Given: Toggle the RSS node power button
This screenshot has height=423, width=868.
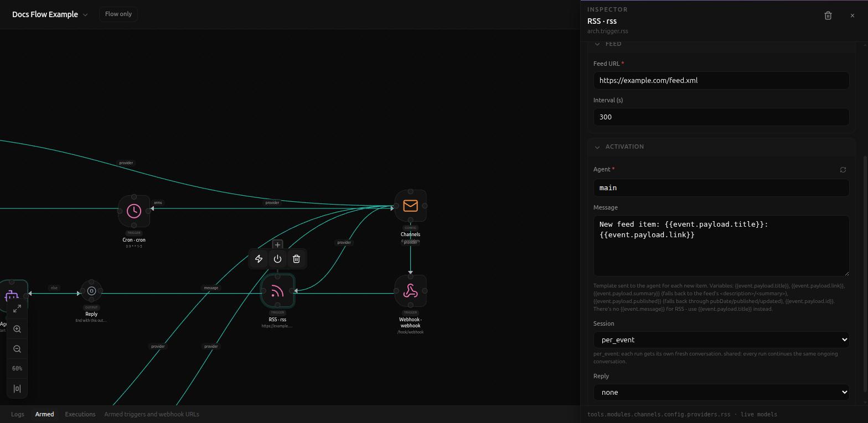Looking at the screenshot, I should coord(277,259).
